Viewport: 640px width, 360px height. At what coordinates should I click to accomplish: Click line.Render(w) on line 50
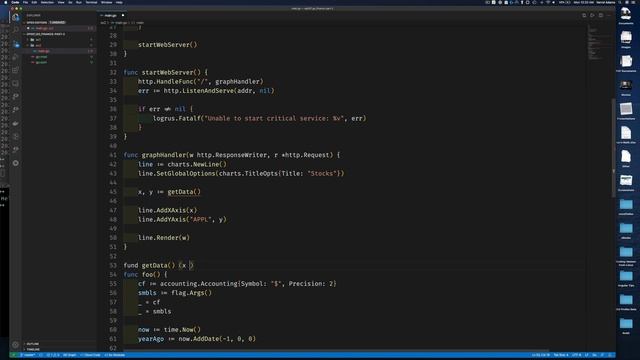tap(164, 238)
